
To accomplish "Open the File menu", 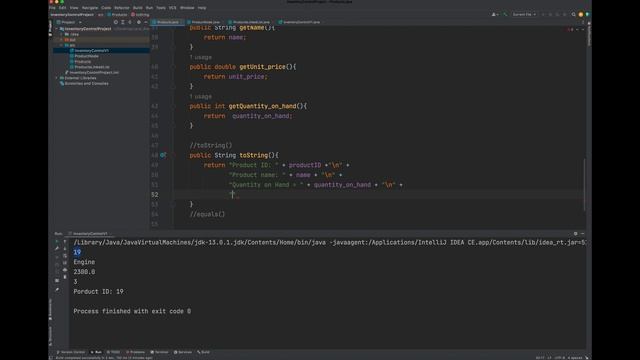I will (x=52, y=8).
